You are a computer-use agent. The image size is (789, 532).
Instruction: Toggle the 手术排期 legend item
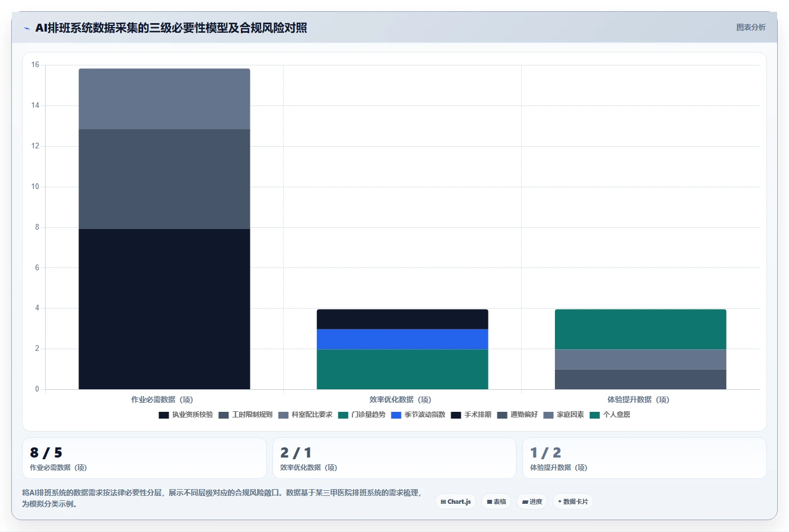point(471,415)
